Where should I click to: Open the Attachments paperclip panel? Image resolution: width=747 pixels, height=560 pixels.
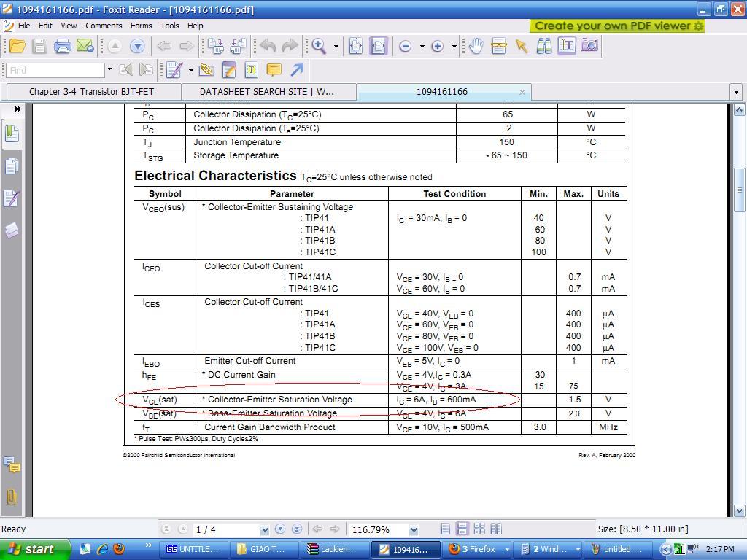tap(12, 497)
